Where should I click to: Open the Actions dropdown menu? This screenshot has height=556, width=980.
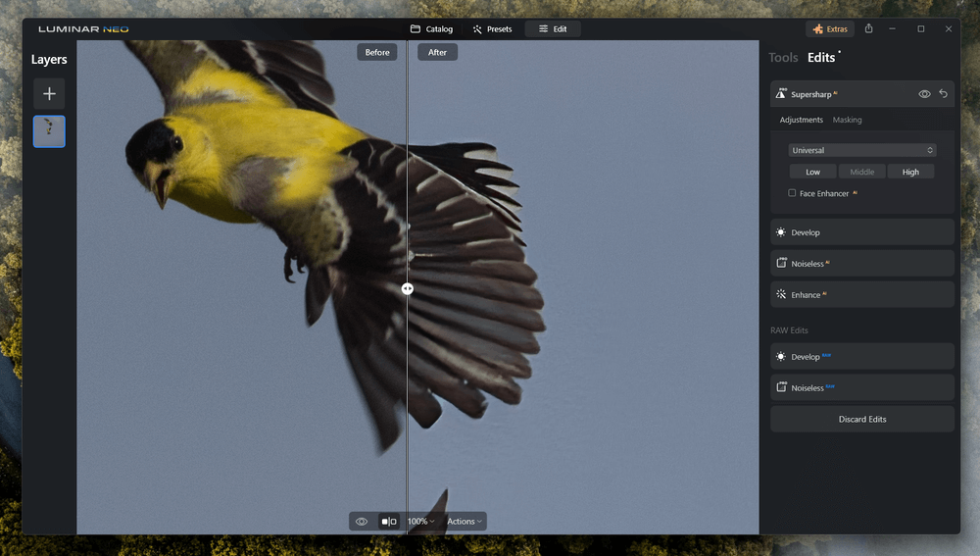click(465, 521)
